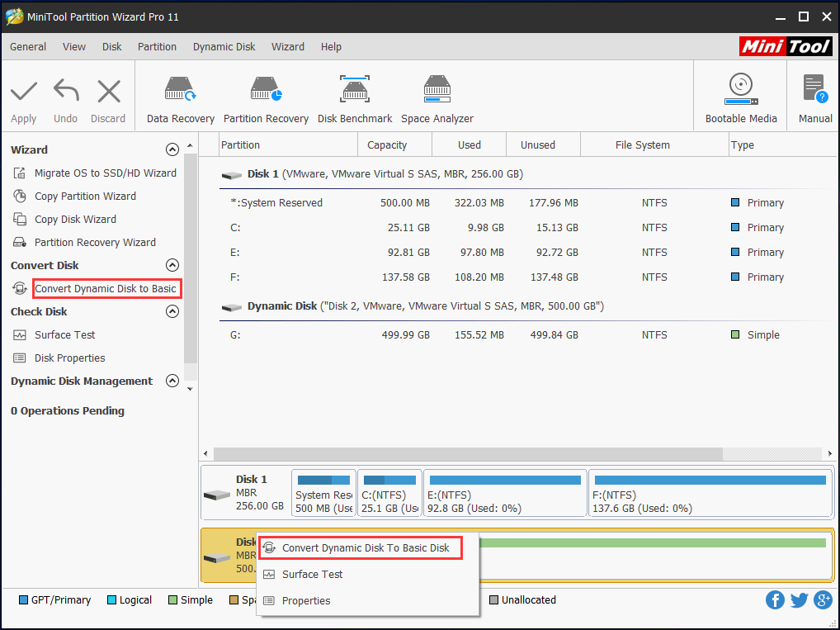Open the Google Plus share icon

tap(823, 599)
